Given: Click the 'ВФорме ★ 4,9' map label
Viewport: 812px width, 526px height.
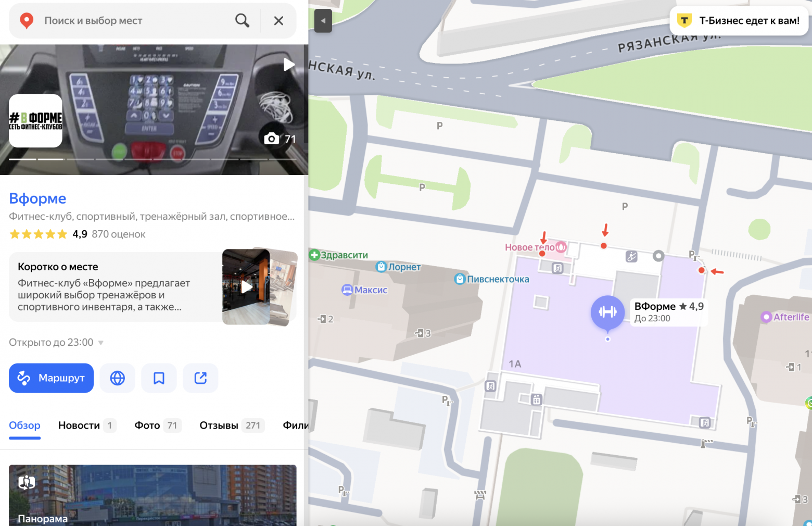Looking at the screenshot, I should point(669,311).
